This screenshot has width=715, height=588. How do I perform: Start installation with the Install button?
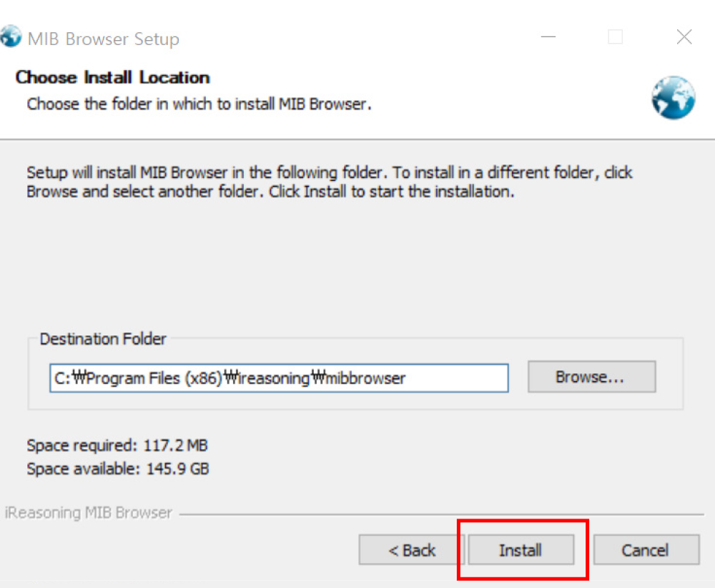(521, 550)
